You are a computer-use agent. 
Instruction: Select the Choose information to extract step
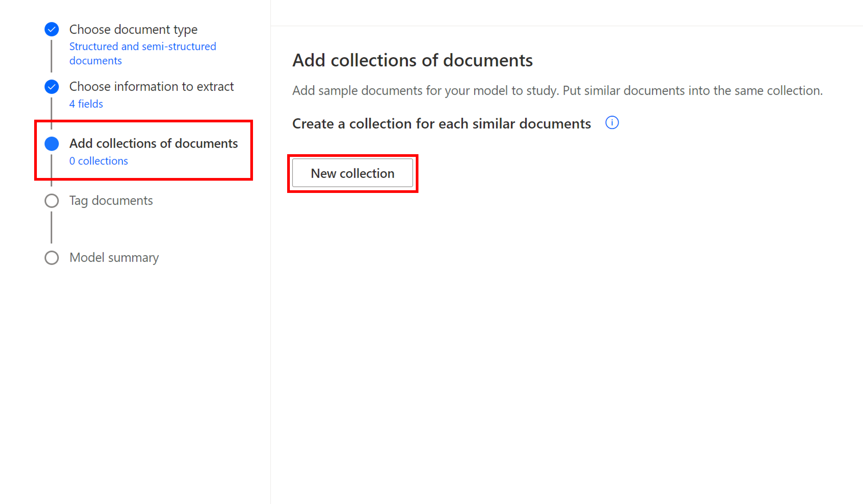[x=152, y=87]
